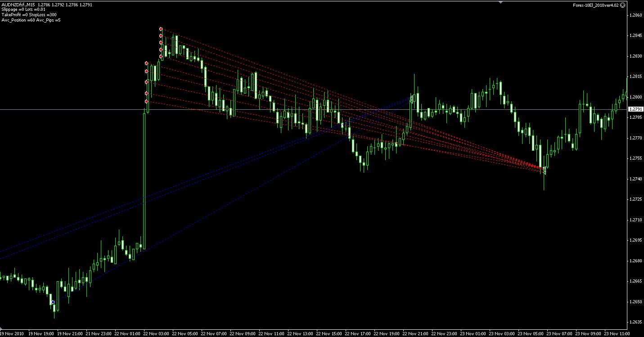Click the 1.2860 price scale label
The height and width of the screenshot is (337, 644).
(x=636, y=15)
